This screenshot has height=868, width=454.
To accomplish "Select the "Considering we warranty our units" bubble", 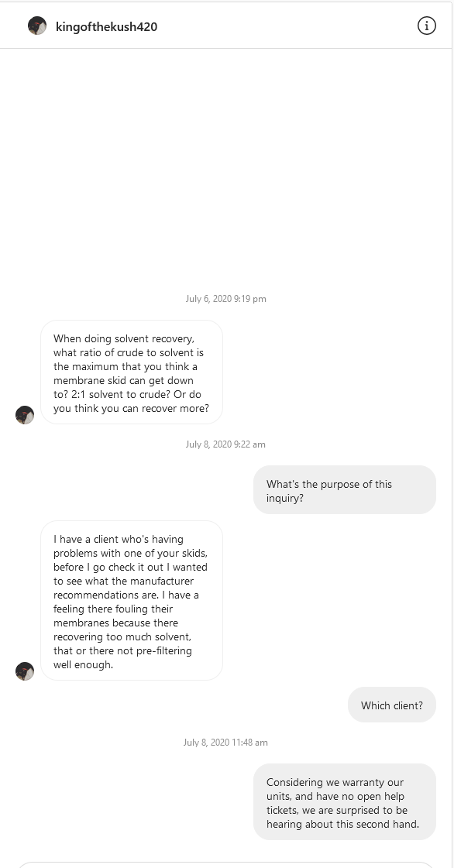I will 345,802.
